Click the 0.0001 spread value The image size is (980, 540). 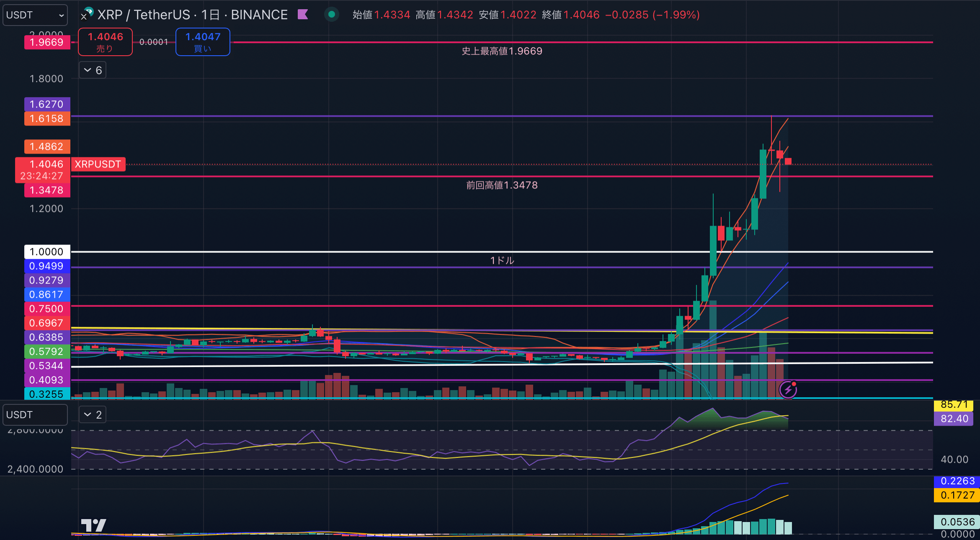click(154, 42)
